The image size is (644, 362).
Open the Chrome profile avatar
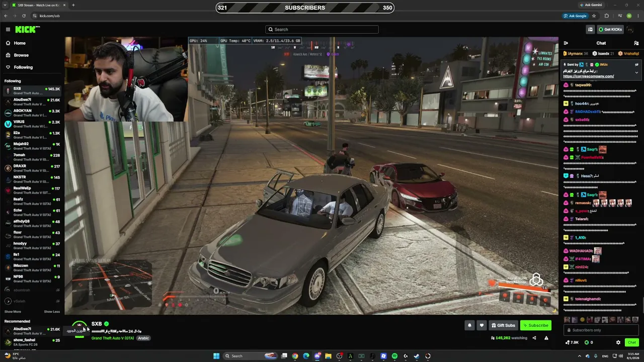629,16
